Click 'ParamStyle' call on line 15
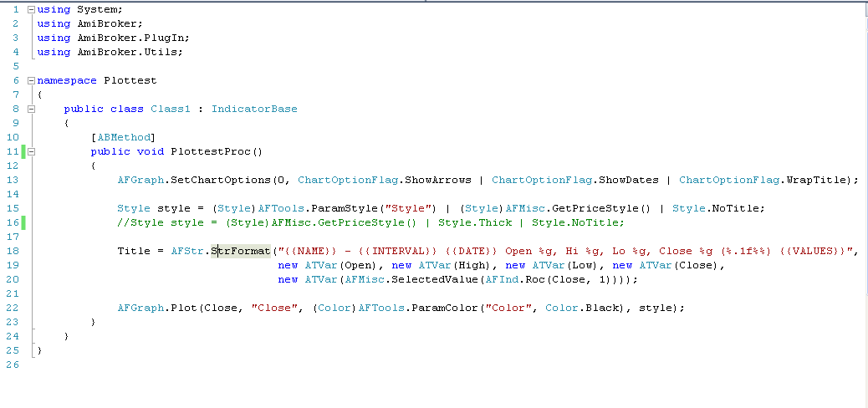Viewport: 868px width, 408px height. point(345,209)
